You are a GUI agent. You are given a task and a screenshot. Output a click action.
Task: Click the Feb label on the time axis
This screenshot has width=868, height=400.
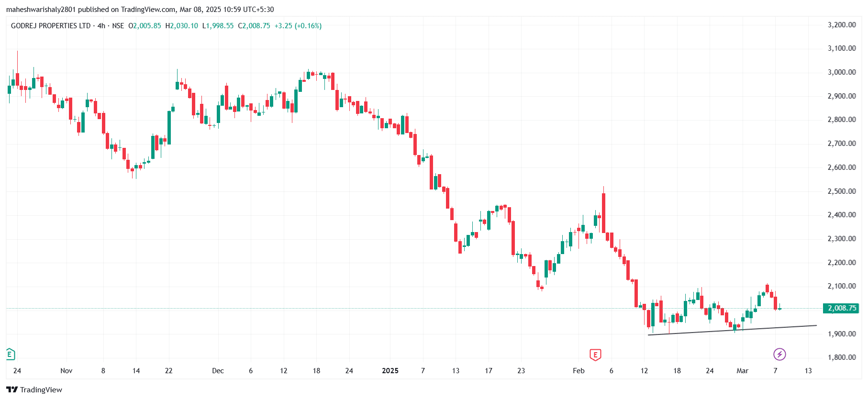(x=579, y=371)
